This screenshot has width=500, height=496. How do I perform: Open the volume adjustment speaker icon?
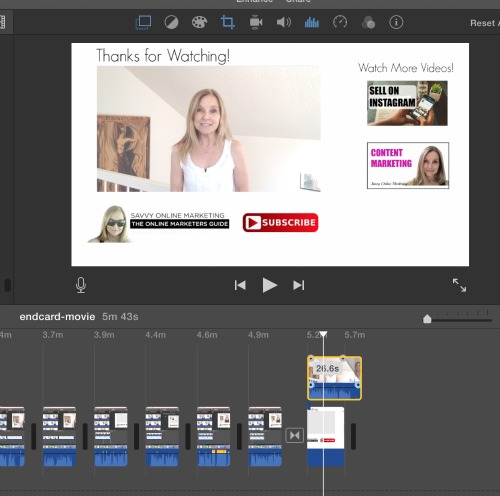pos(284,23)
